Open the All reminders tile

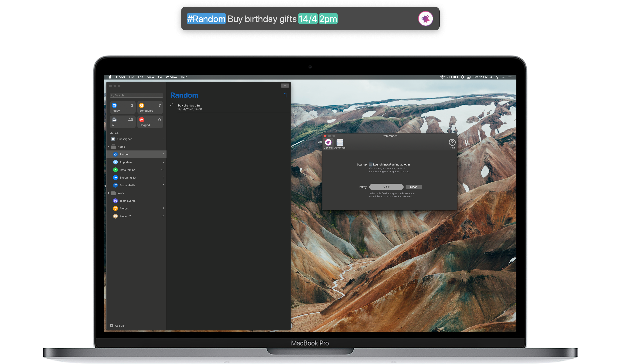(x=123, y=122)
